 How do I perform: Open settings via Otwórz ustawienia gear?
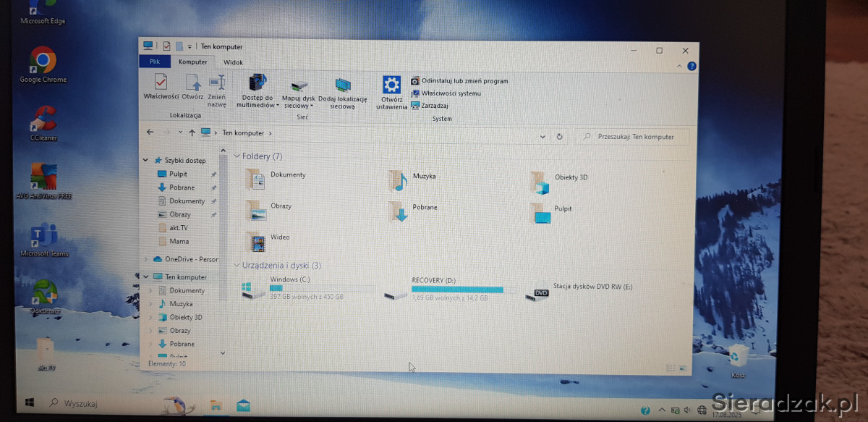[391, 84]
